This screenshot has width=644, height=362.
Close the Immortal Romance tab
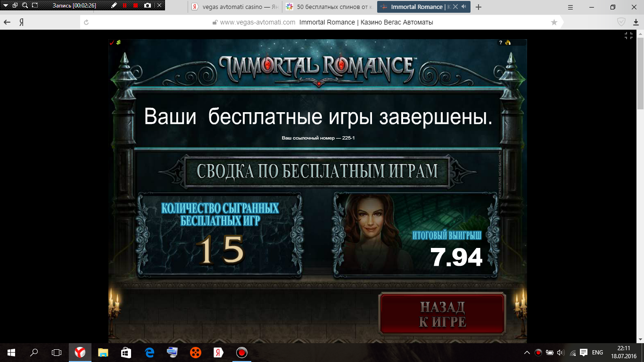tap(455, 7)
